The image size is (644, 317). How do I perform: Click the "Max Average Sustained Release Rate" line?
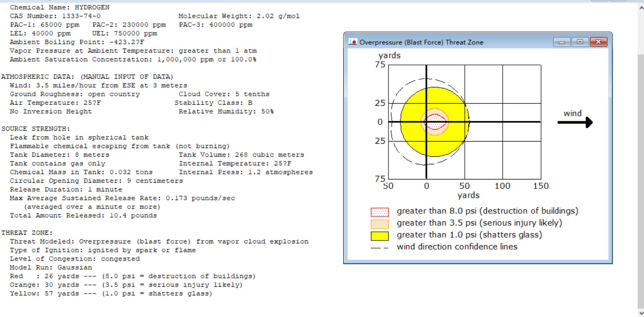pyautogui.click(x=122, y=198)
